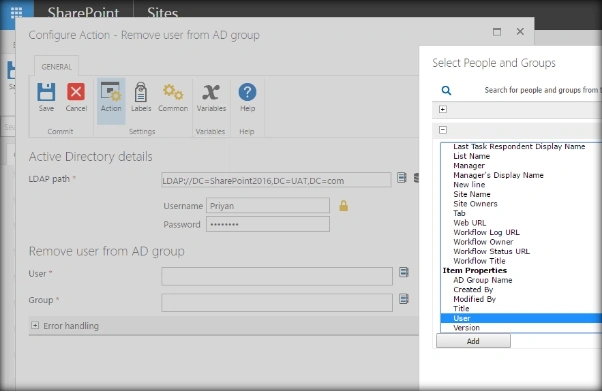This screenshot has height=392, width=602.
Task: Select 'New line' in the list
Action: coord(469,185)
